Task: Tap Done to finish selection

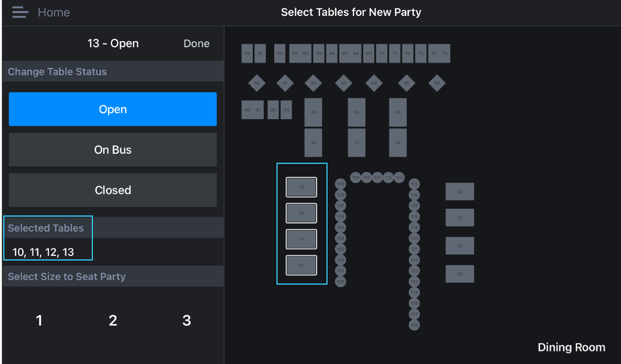Action: pos(196,43)
